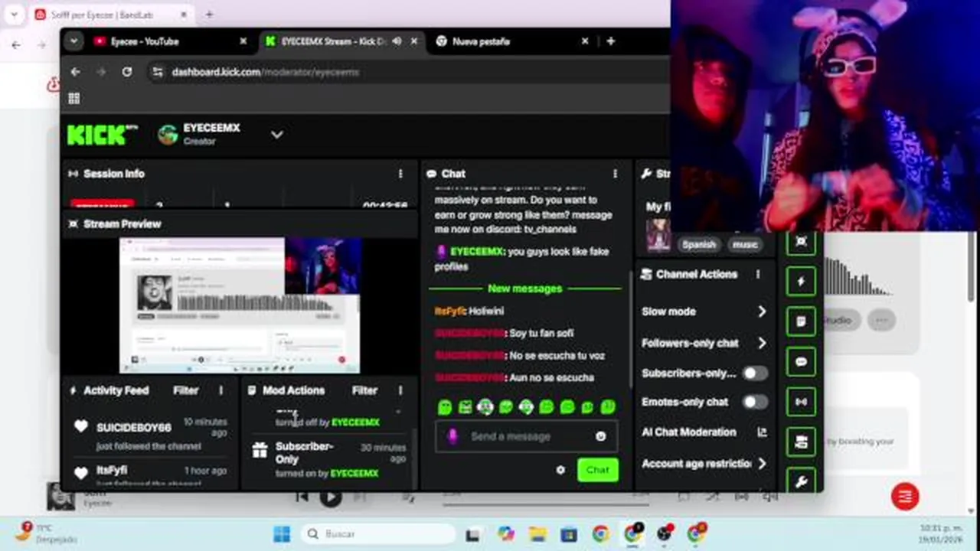Open Session Info panel options menu
This screenshot has width=980, height=551.
pos(400,174)
